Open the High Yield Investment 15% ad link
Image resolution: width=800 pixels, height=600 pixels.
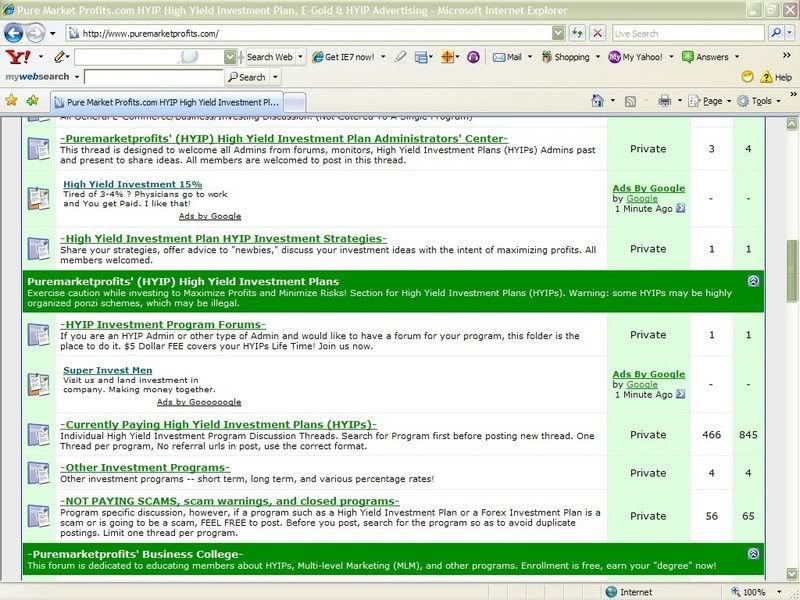pyautogui.click(x=133, y=184)
